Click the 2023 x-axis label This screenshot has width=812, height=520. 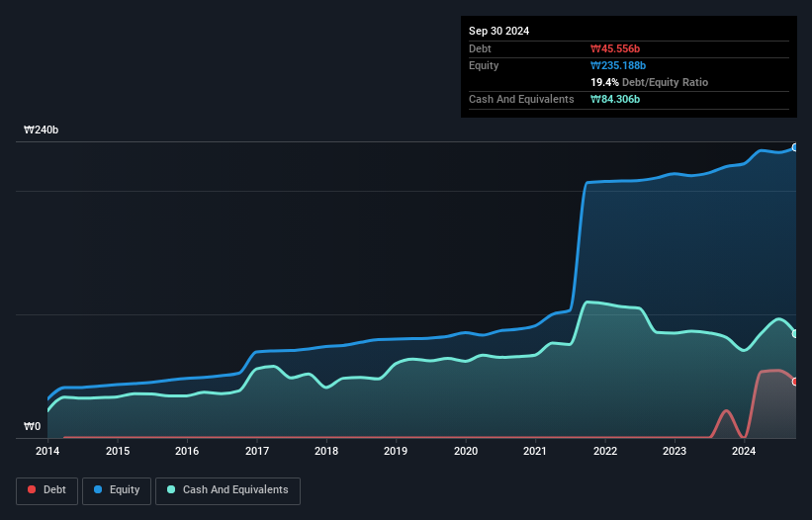[x=675, y=451]
